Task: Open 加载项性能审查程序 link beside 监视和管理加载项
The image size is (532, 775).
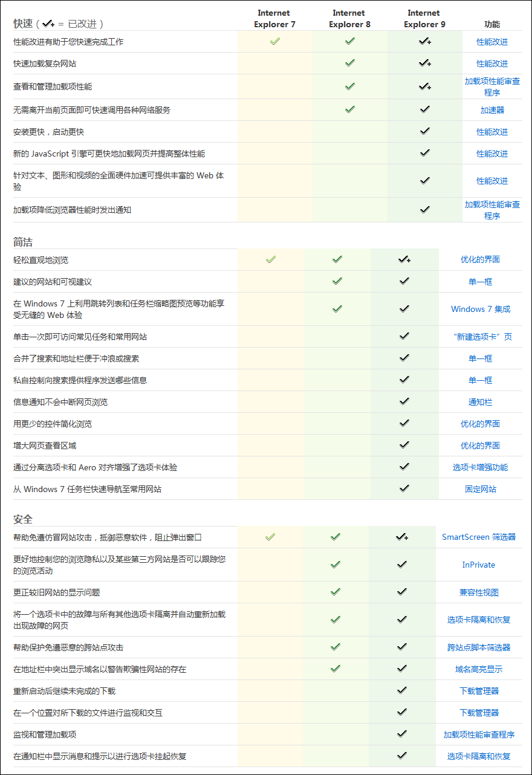Action: [479, 734]
